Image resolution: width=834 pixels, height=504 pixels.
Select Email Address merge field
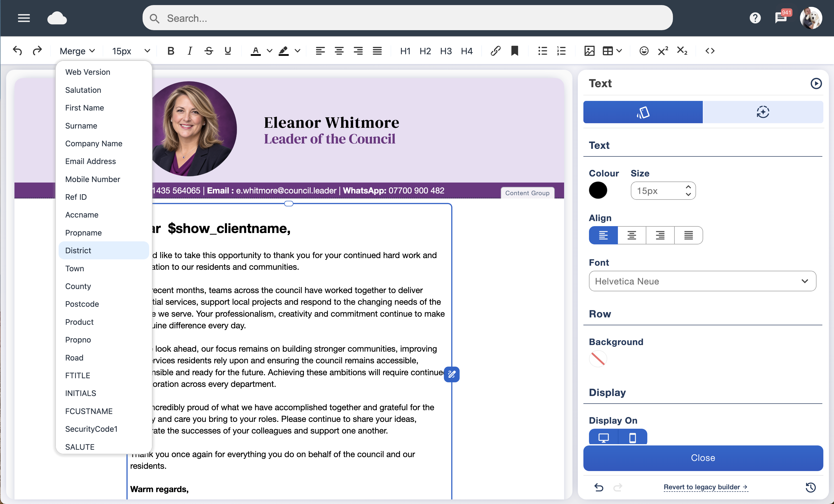103,161
